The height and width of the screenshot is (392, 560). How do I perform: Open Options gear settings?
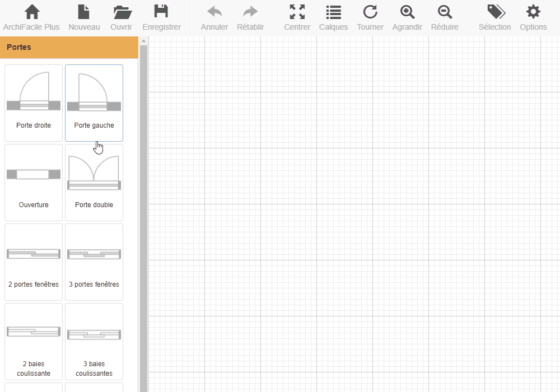click(533, 12)
